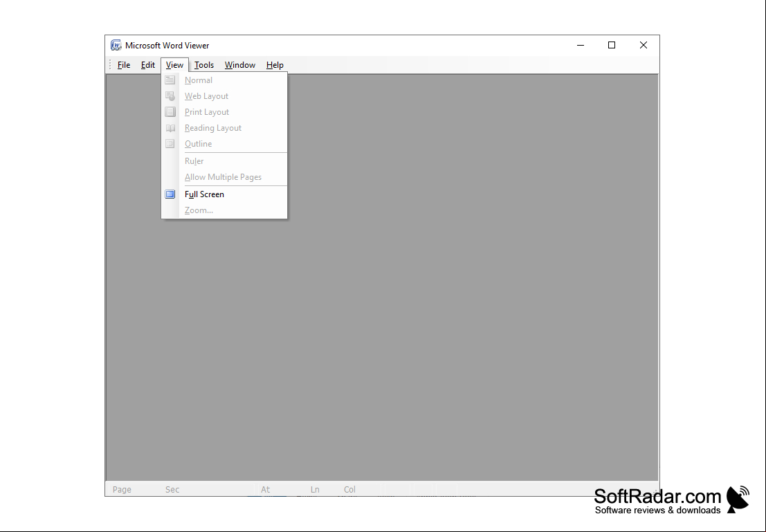Select Full Screen menu entry
This screenshot has height=532, width=766.
[224, 194]
